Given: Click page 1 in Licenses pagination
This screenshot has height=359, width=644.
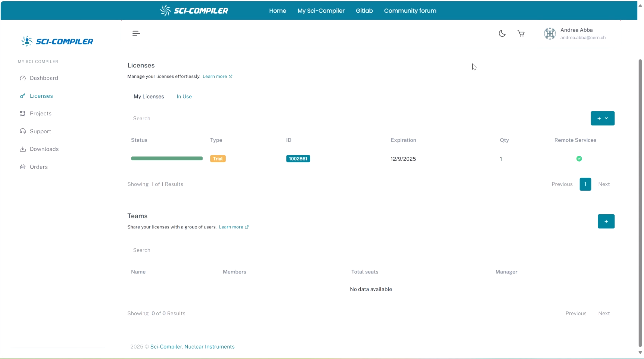Looking at the screenshot, I should pos(585,184).
